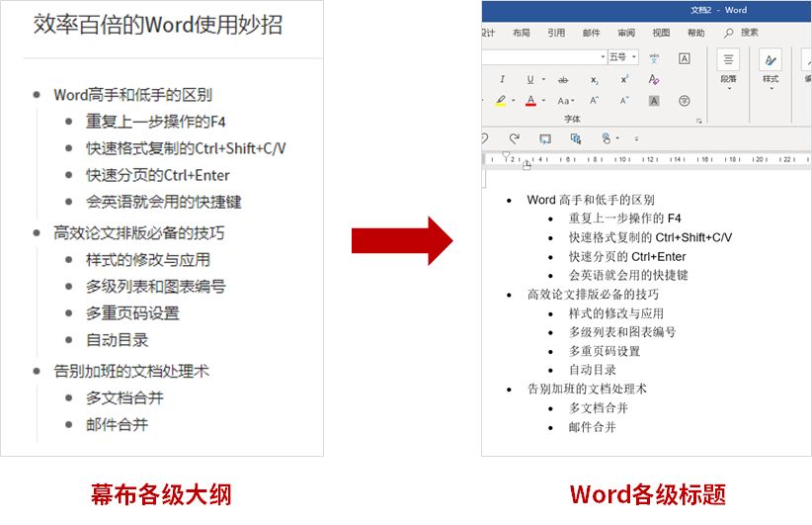Increase the font size
Viewport: 812px width, 525px height.
click(x=595, y=101)
